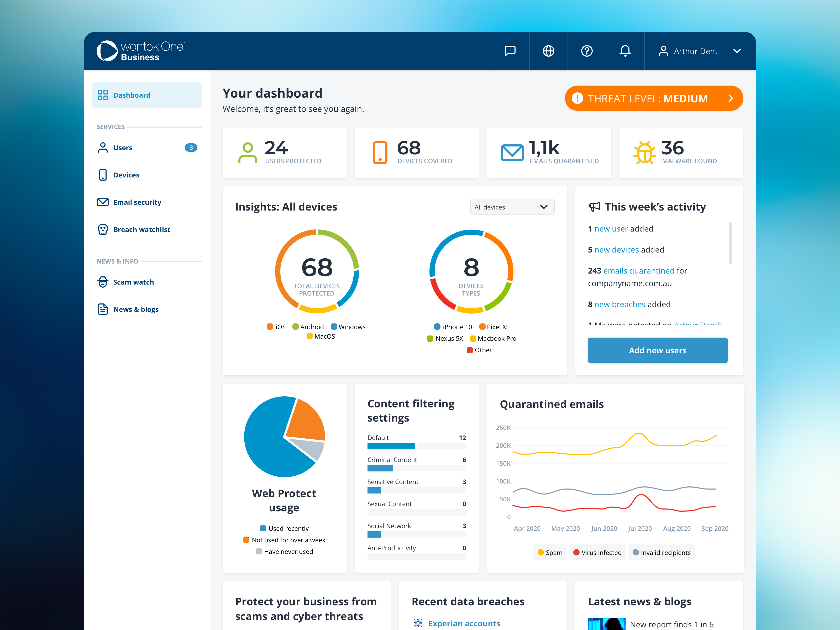Click the weekly activity scrollbar

coord(730,243)
